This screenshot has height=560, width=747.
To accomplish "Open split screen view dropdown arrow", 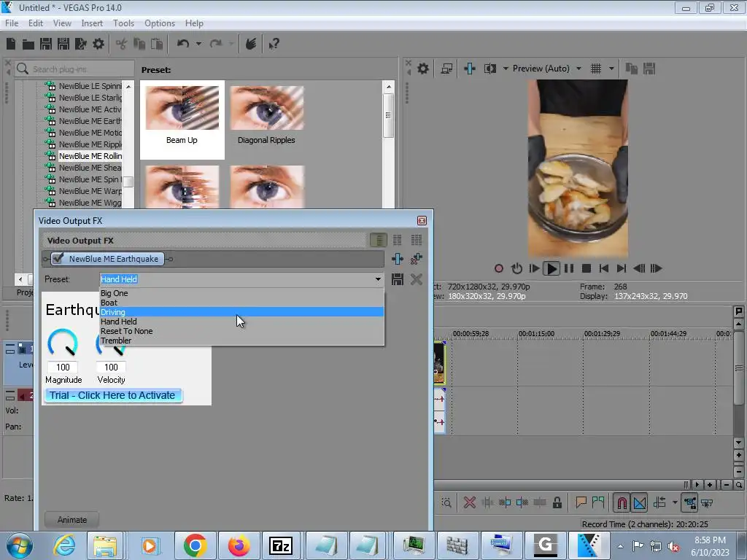I will point(506,69).
